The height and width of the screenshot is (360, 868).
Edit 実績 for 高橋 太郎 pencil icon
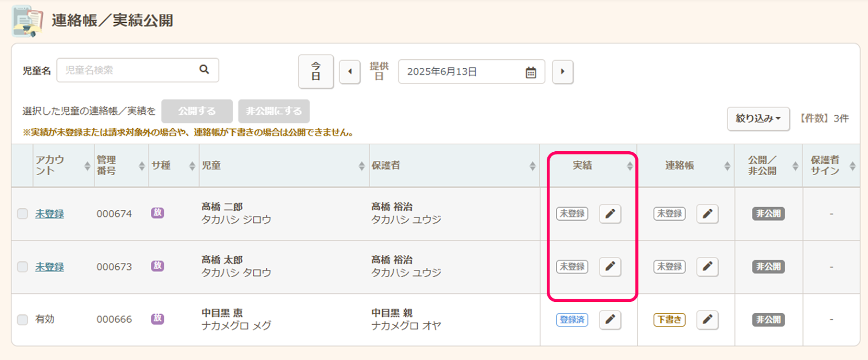tap(610, 267)
